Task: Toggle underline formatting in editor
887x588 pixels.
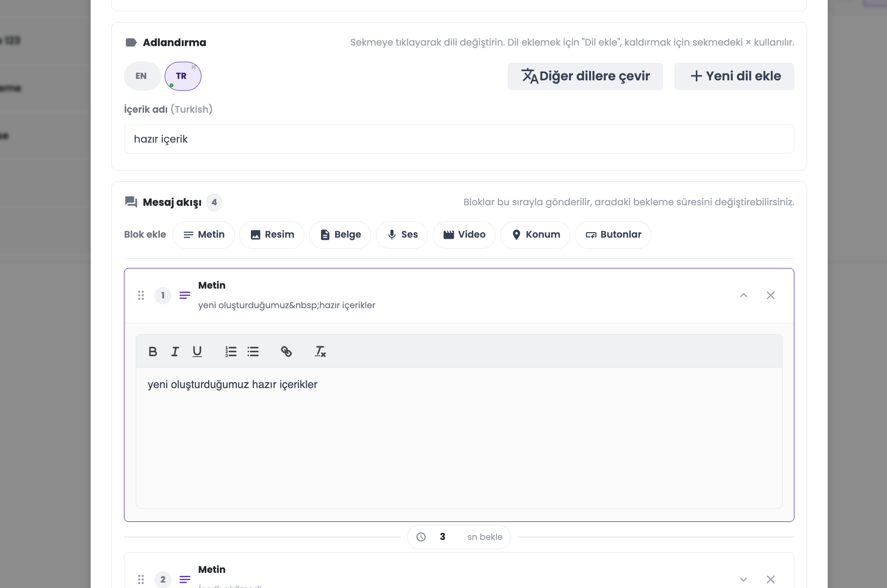Action: coord(197,351)
